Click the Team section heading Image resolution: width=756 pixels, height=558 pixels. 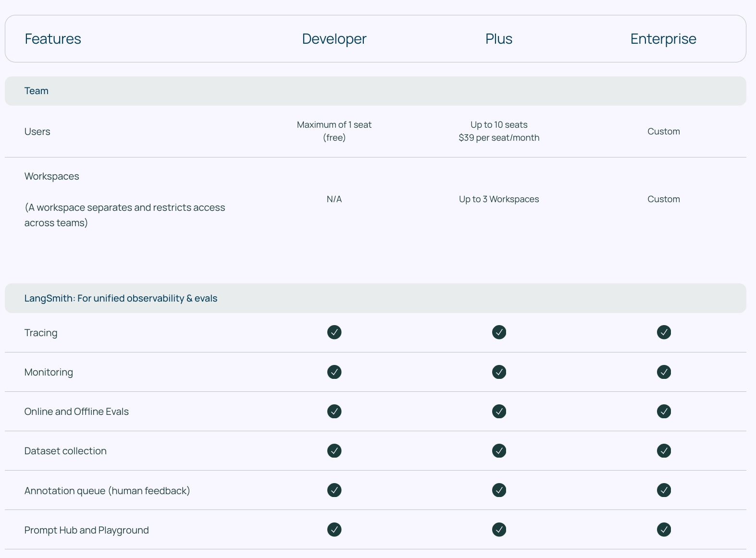coord(37,91)
